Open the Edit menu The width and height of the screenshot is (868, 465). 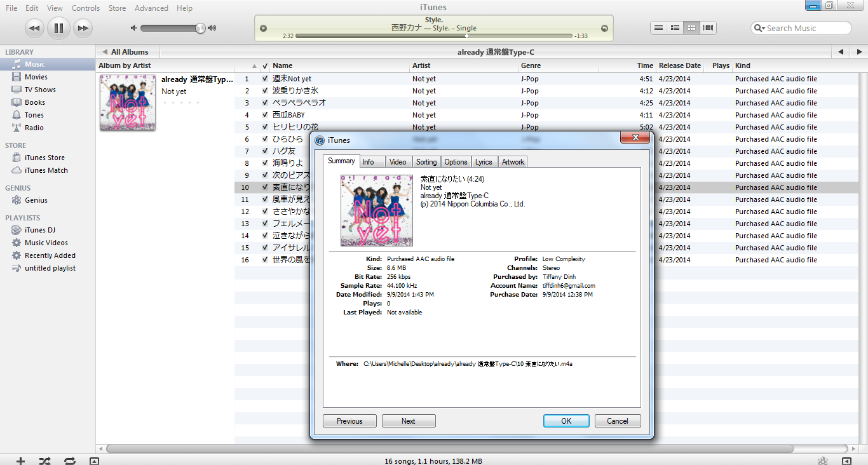(x=32, y=8)
